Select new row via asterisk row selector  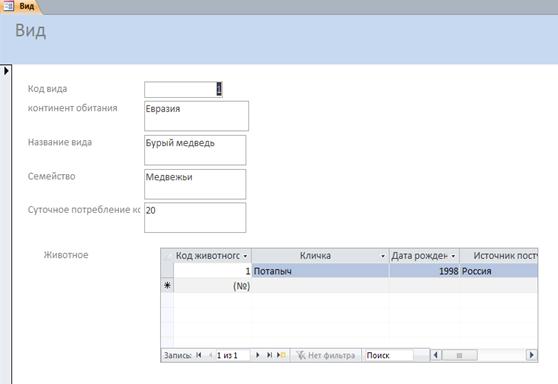(167, 286)
